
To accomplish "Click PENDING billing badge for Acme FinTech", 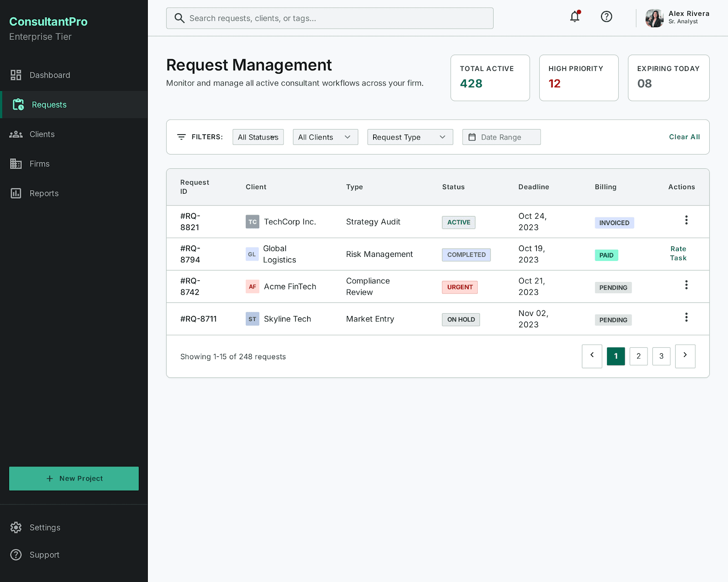I will click(x=613, y=287).
